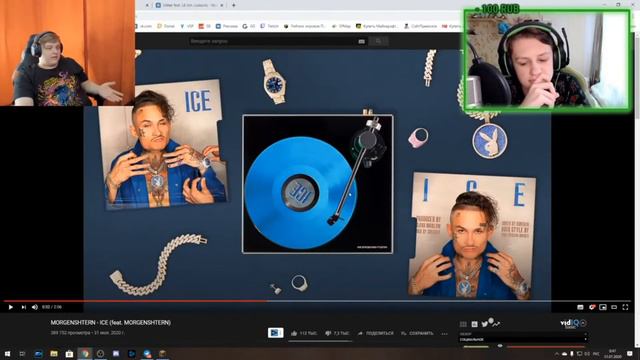Switch to the miniplayer view
Screen dimensions: 640x360
pos(603,307)
